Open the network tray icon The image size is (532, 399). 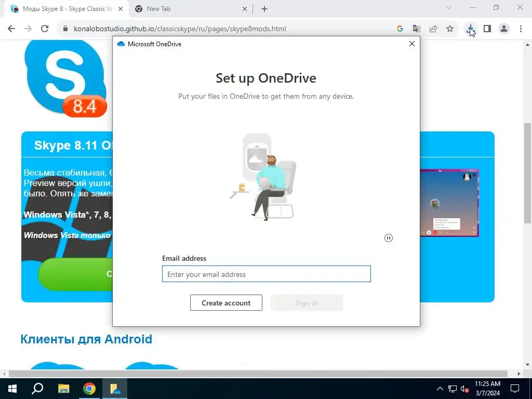tap(453, 389)
